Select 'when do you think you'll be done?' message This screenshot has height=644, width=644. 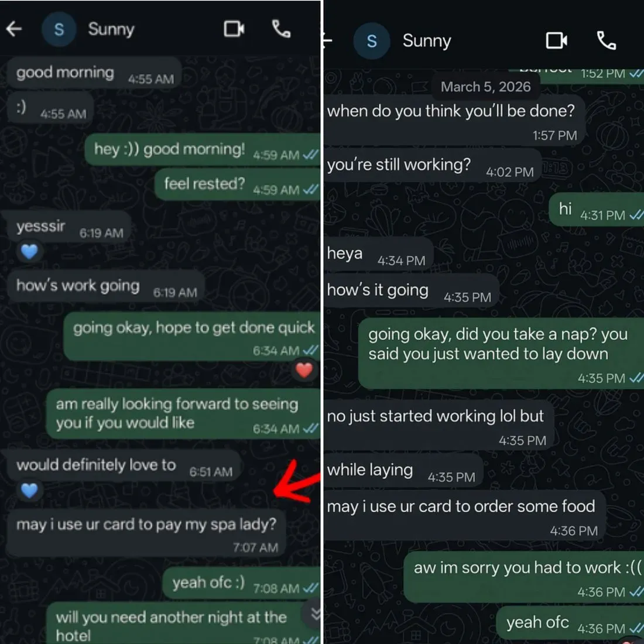click(x=454, y=120)
